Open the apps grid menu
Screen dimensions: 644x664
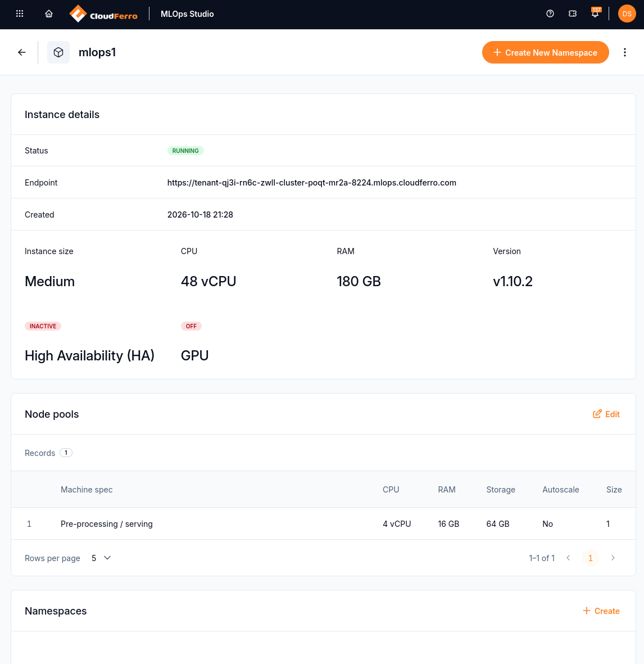tap(20, 13)
